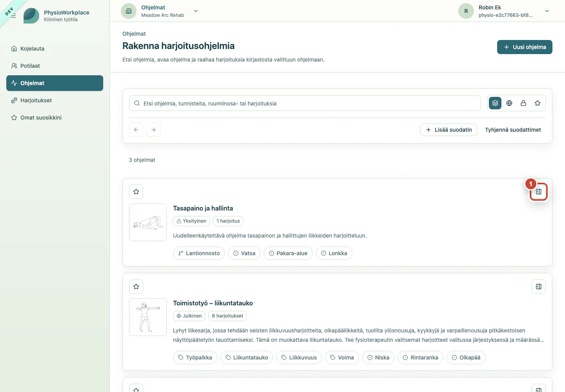
Task: Favorite the Tasapaino ja hallinta program
Action: point(136,192)
